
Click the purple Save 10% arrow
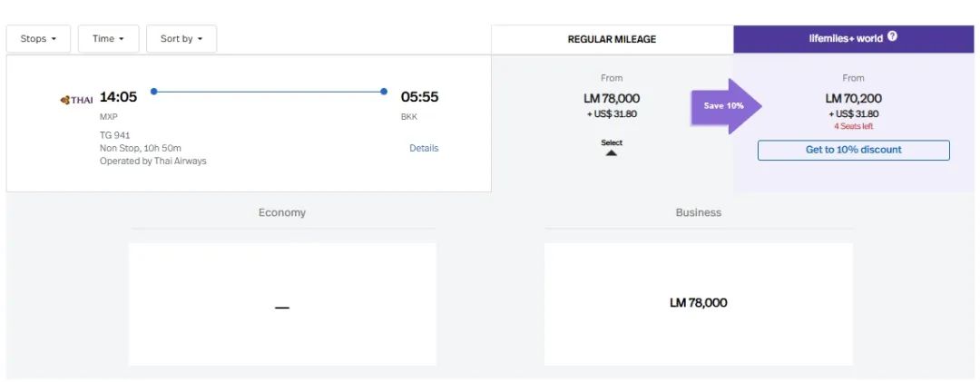(x=725, y=106)
